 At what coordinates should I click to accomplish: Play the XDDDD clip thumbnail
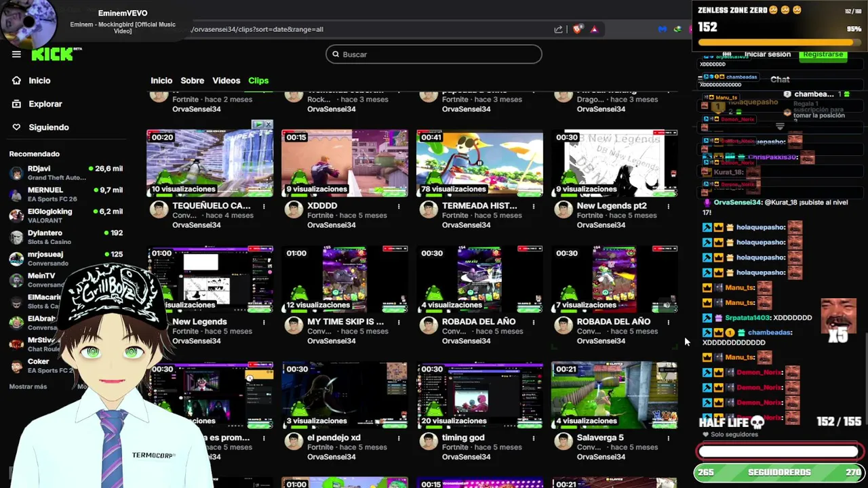[x=345, y=163]
